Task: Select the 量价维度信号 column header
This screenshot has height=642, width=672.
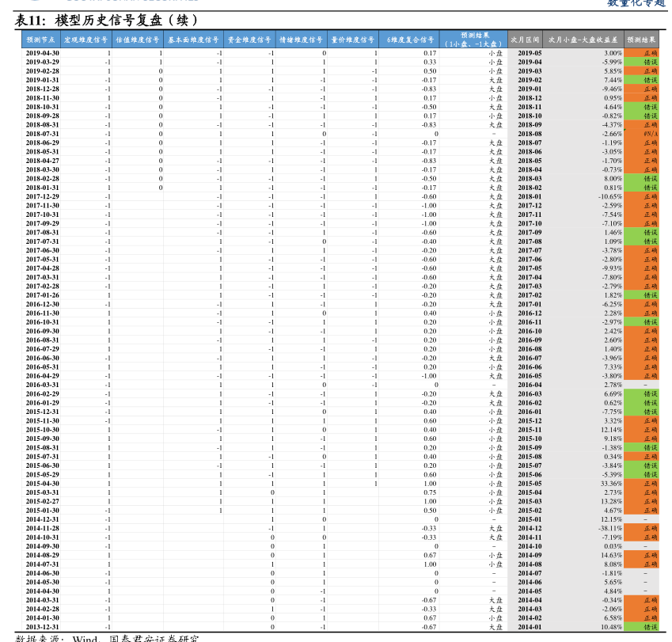Action: tap(353, 39)
